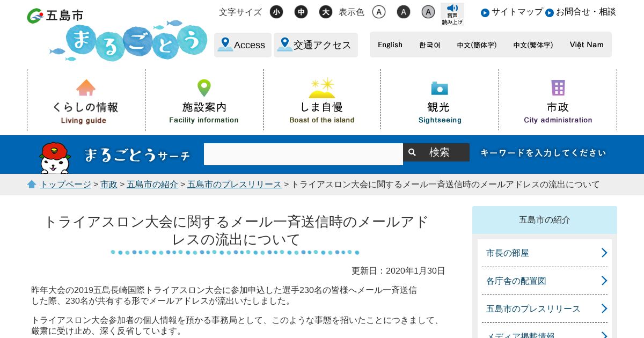The height and width of the screenshot is (338, 644).
Task: Click the camellia mascot character icon
Action: [x=55, y=158]
